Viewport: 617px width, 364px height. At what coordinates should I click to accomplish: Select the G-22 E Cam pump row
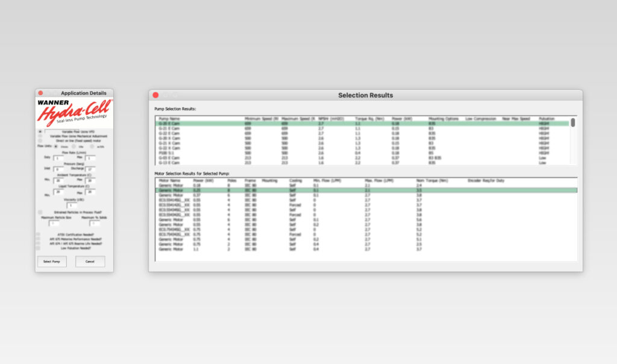(x=362, y=133)
